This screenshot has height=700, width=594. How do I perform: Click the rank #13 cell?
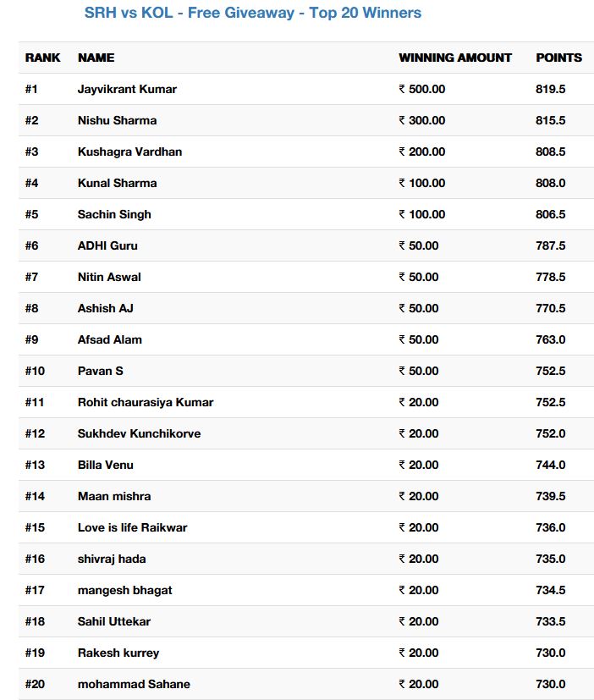click(x=35, y=465)
